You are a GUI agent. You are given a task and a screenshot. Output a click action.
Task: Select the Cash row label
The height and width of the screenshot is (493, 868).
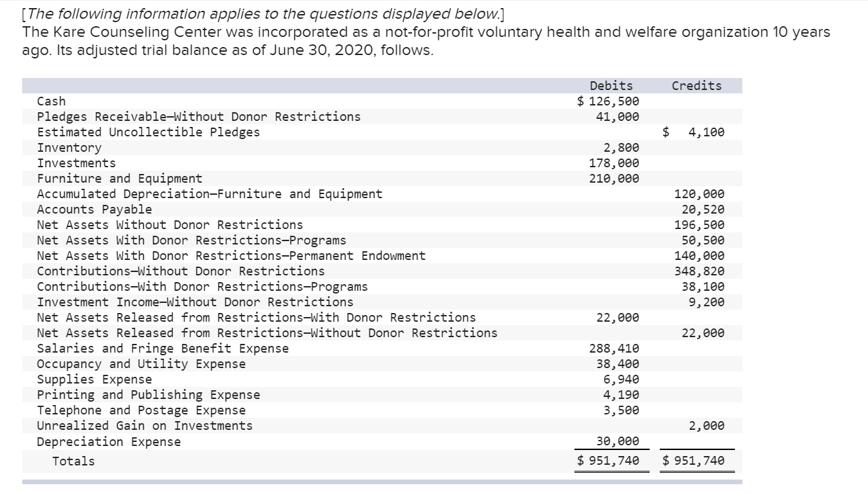pos(51,101)
